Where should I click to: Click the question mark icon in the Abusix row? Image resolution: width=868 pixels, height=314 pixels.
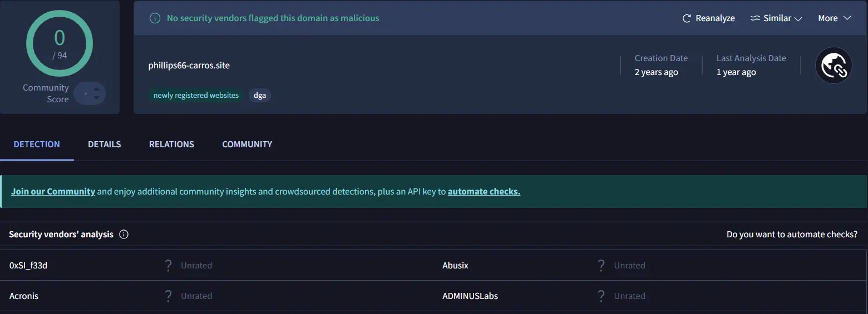pos(601,266)
